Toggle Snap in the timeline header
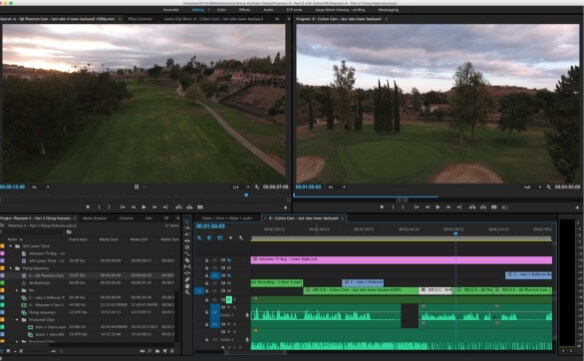Screen dimensions: 584x361 point(210,238)
